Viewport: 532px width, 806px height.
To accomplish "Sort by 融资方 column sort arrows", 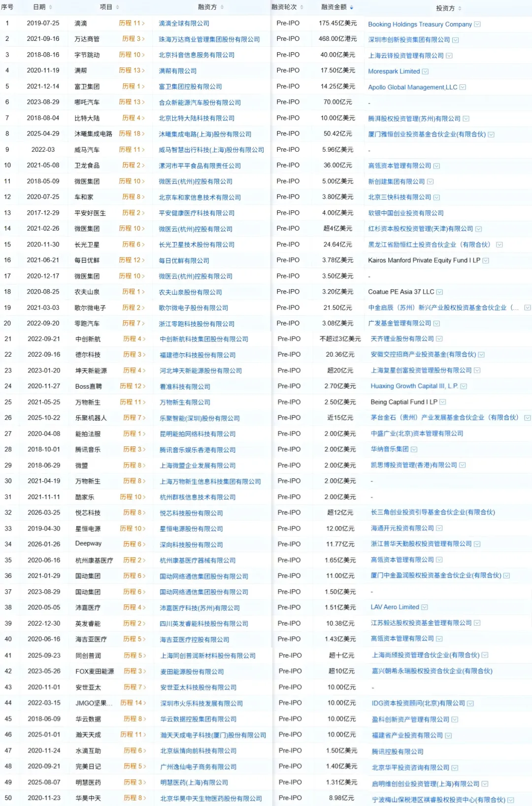I will (x=222, y=7).
